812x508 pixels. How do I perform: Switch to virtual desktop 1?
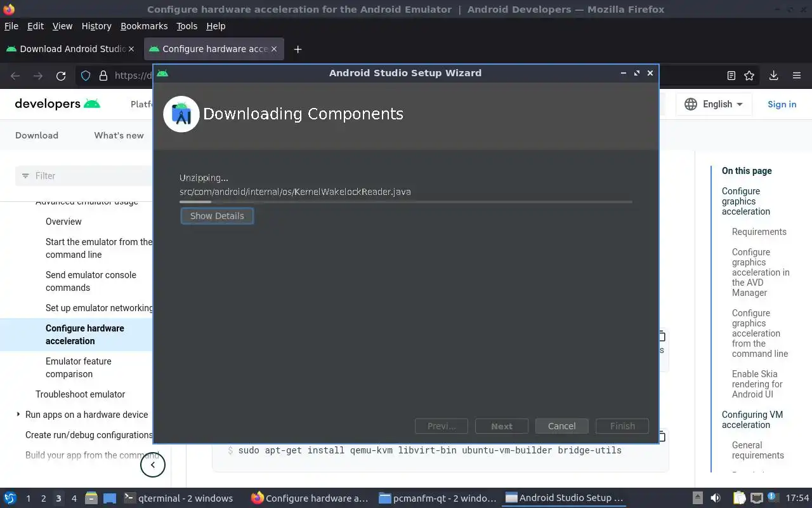28,498
